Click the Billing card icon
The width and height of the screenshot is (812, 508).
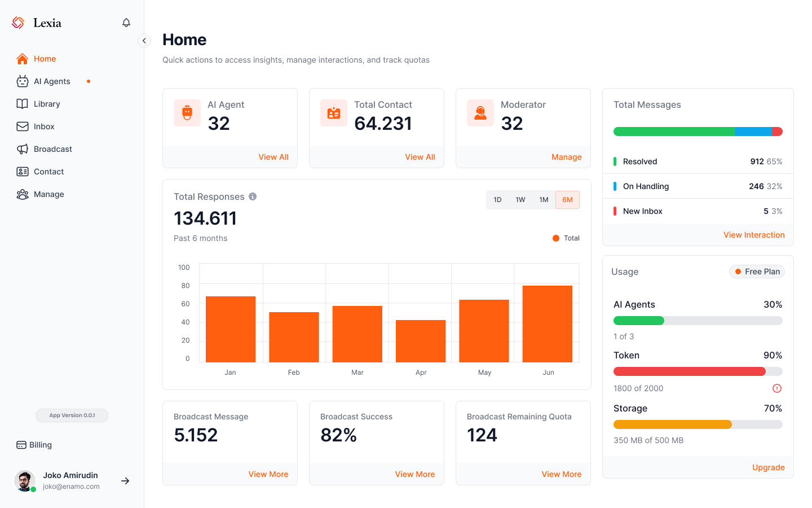[x=21, y=445]
